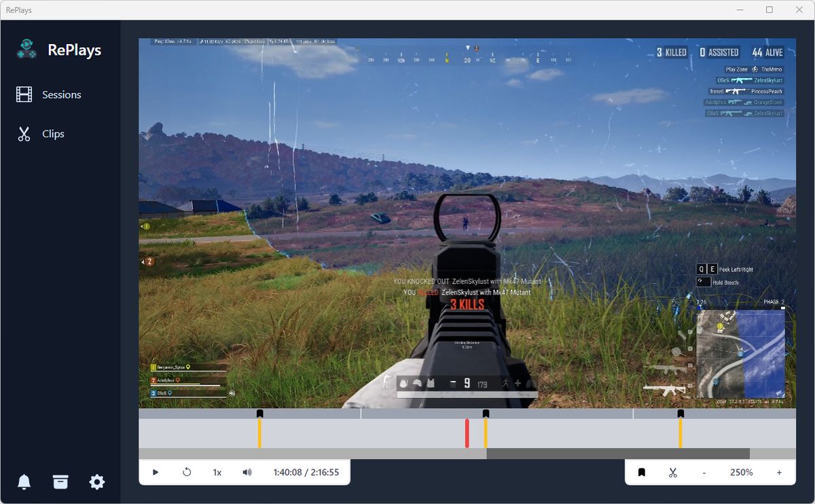Open settings gear icon
This screenshot has height=504, width=815.
click(97, 482)
